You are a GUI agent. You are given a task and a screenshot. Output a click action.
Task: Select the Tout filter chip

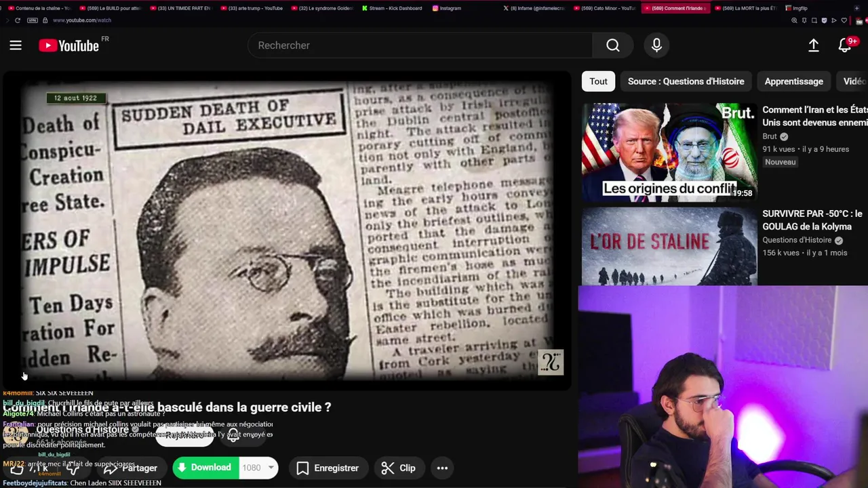pos(598,81)
